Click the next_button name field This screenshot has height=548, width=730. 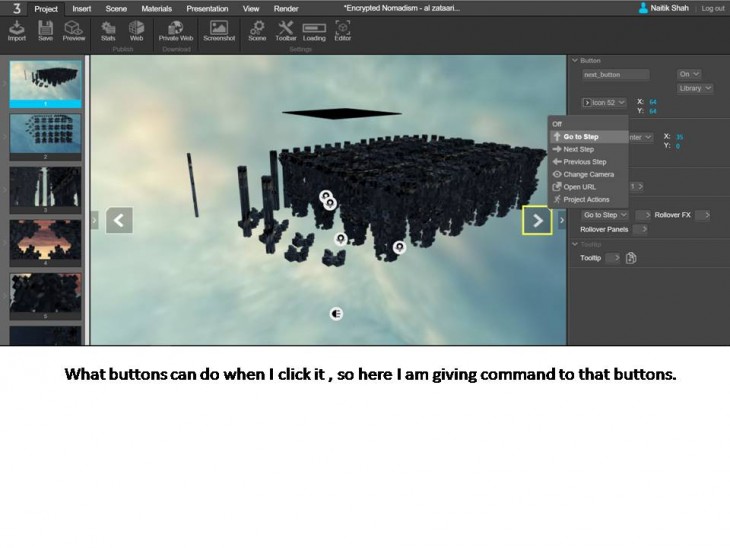(x=615, y=74)
